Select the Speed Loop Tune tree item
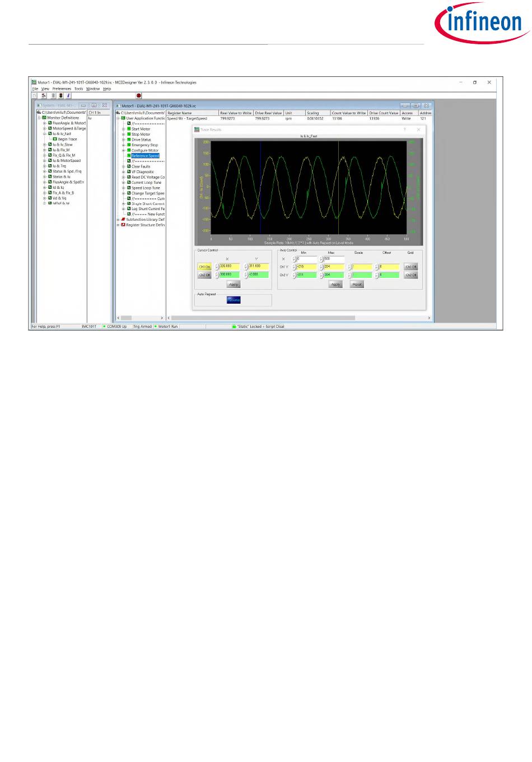Screen dimensions: 532x762 146,188
